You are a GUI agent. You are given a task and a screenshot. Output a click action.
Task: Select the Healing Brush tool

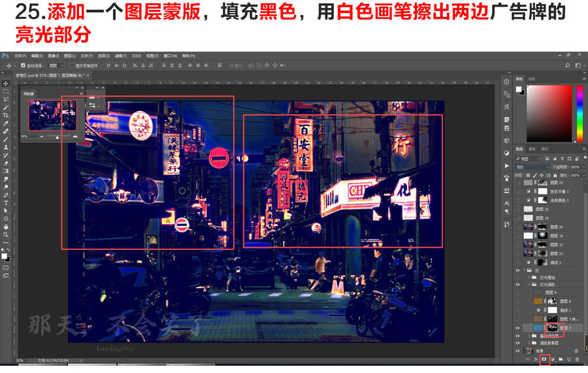pos(6,131)
